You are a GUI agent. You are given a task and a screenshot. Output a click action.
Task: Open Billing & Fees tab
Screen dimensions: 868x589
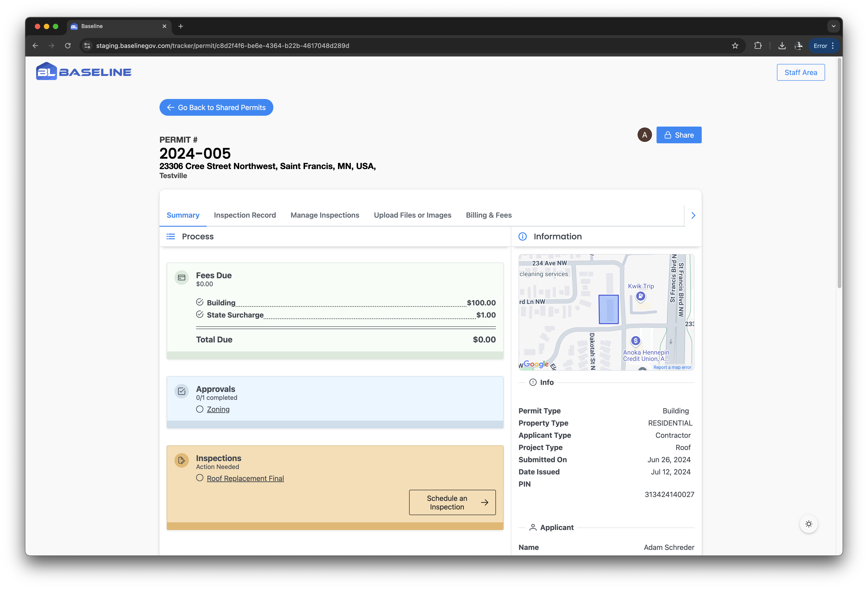pyautogui.click(x=488, y=215)
